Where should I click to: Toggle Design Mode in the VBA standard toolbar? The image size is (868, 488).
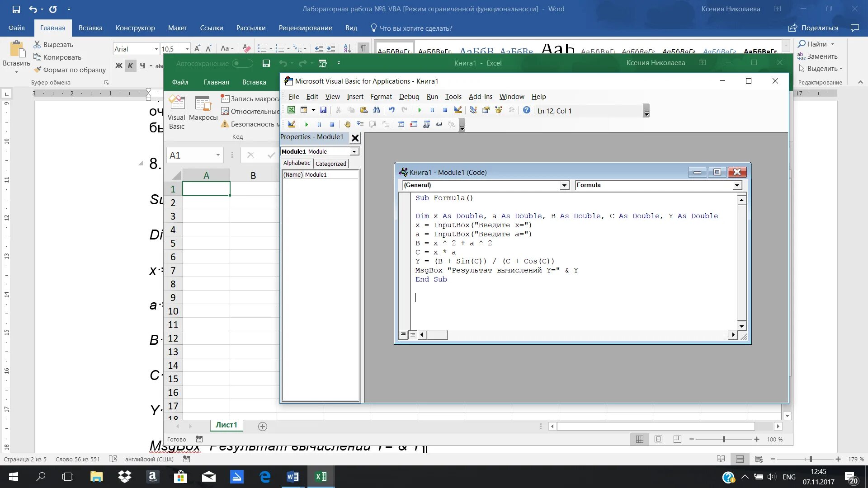[x=458, y=110]
